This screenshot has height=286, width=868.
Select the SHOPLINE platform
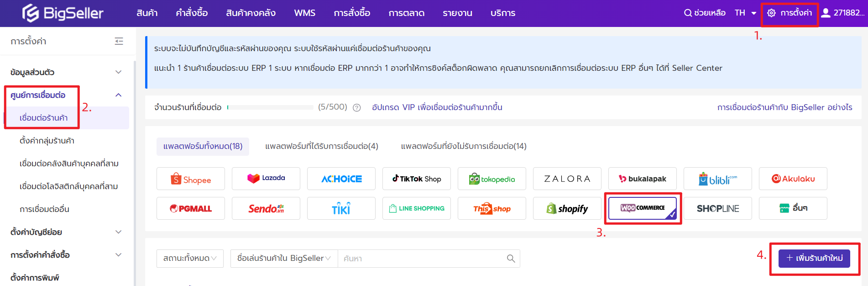(x=718, y=208)
